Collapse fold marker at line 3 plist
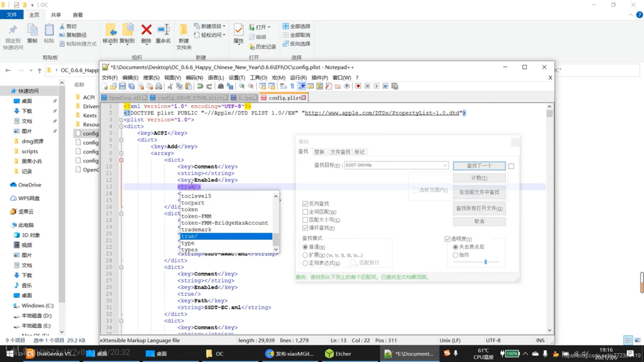The width and height of the screenshot is (644, 362). [x=121, y=120]
